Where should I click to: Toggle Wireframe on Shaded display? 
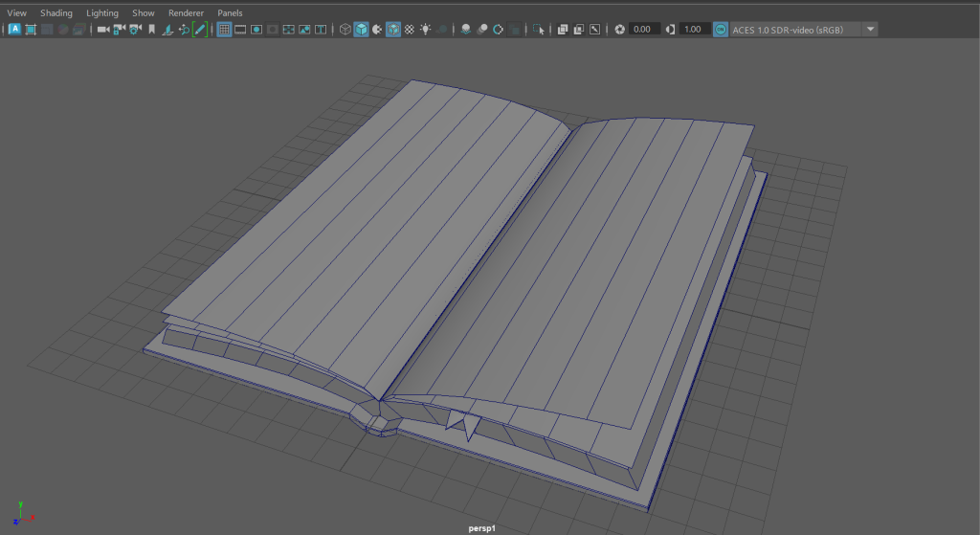pyautogui.click(x=393, y=30)
